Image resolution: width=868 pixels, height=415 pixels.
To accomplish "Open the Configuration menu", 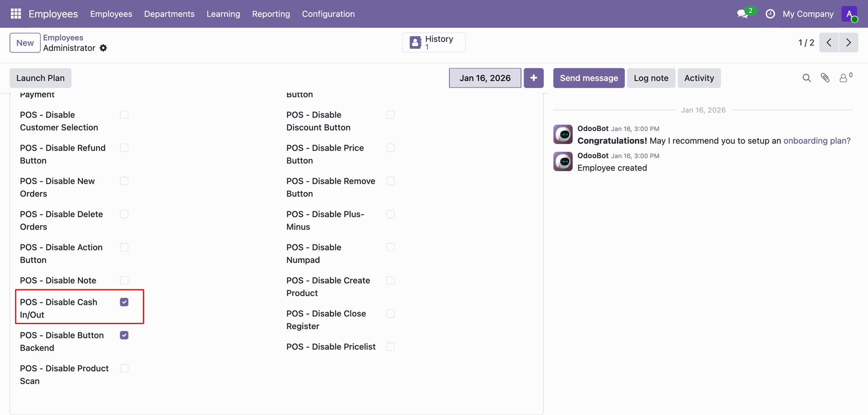I will click(x=328, y=14).
